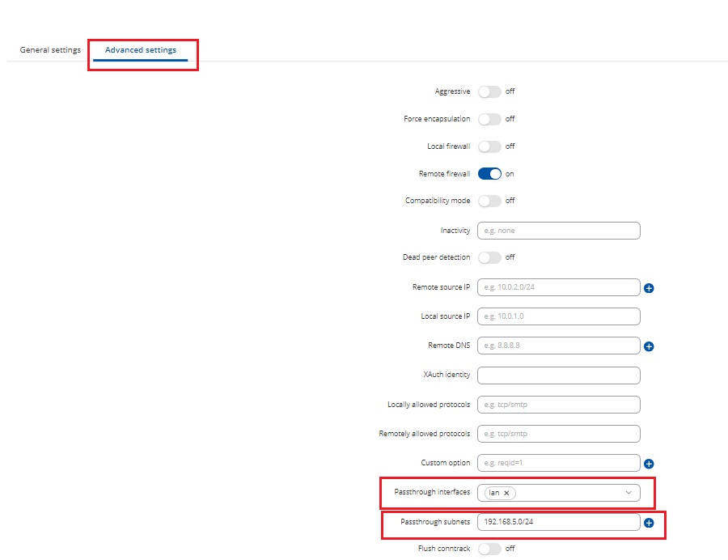Remove the lan tag from Passthrough interfaces
Screen dimensions: 728x560
506,493
